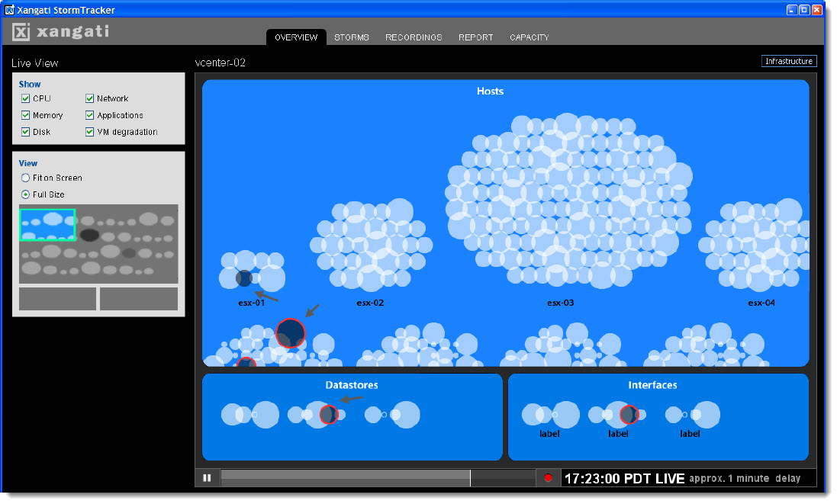837x504 pixels.
Task: Click the first Interfaces bubble cluster
Action: [x=550, y=415]
